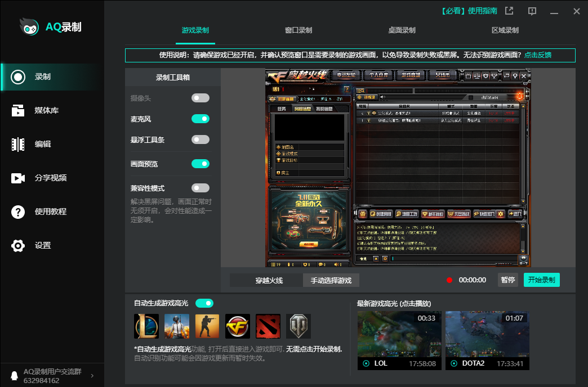Play the LOL highlight thumbnail
The height and width of the screenshot is (387, 588).
tap(399, 340)
